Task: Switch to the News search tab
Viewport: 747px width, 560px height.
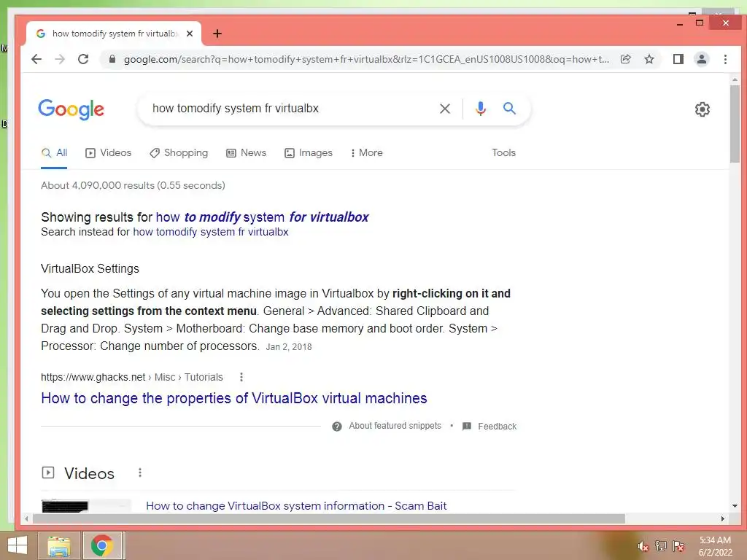Action: pyautogui.click(x=247, y=153)
